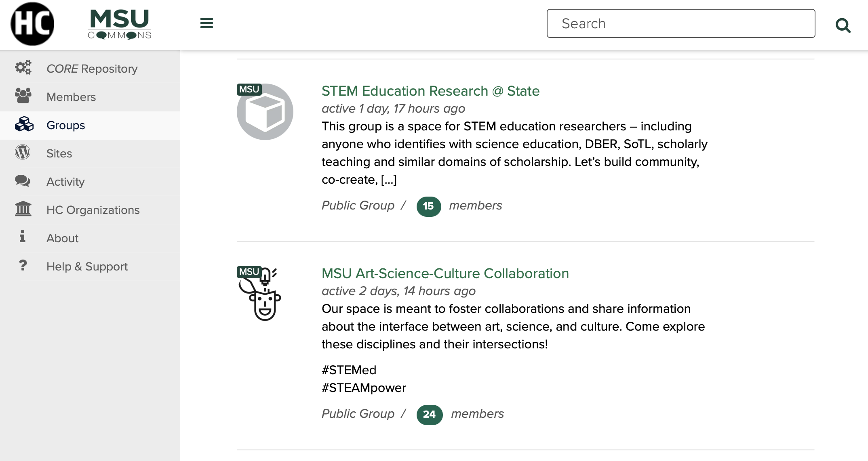Click the WordPress icon next to Sites
868x461 pixels.
click(x=23, y=153)
